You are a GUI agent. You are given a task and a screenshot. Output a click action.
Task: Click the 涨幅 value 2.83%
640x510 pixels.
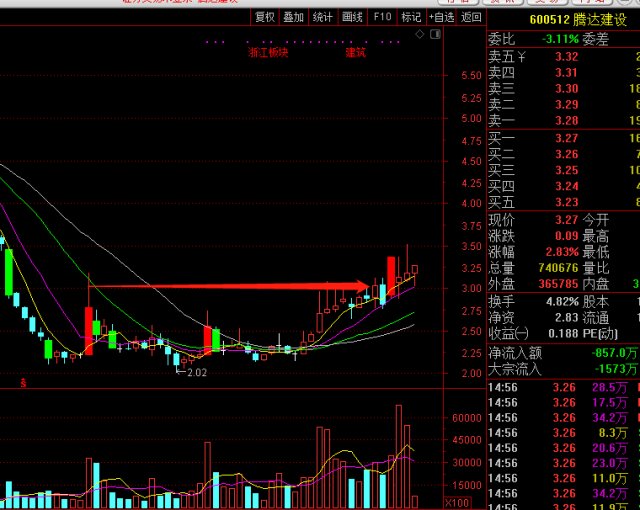[x=562, y=252]
